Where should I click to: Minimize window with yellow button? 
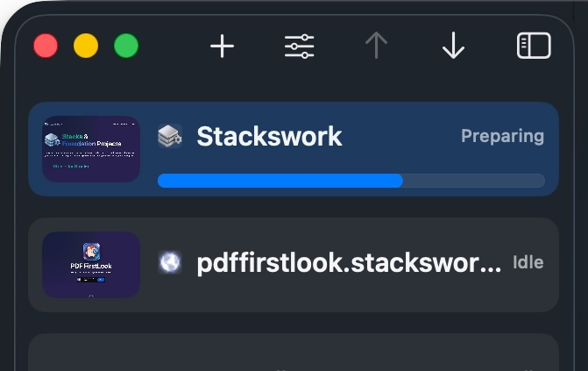[86, 46]
